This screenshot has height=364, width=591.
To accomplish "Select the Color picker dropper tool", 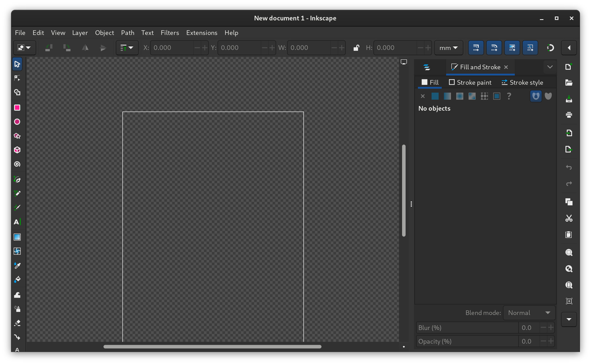I will point(17,265).
